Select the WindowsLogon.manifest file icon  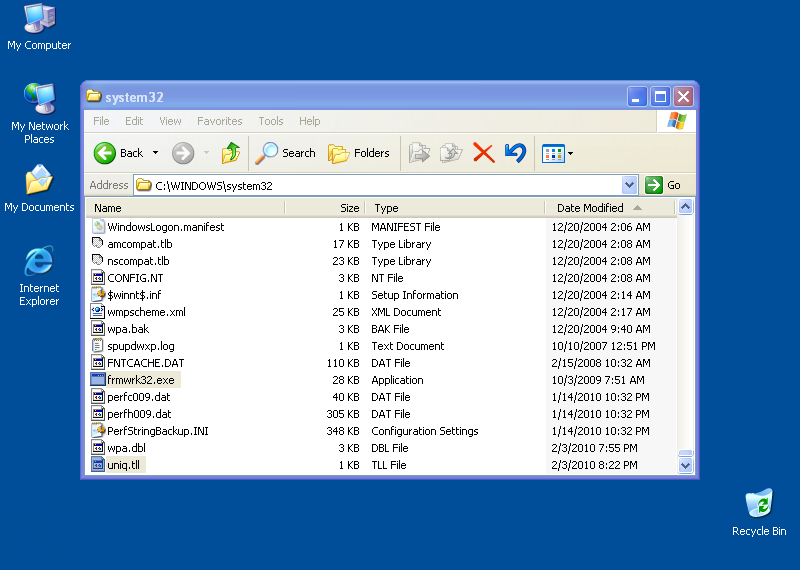(98, 226)
